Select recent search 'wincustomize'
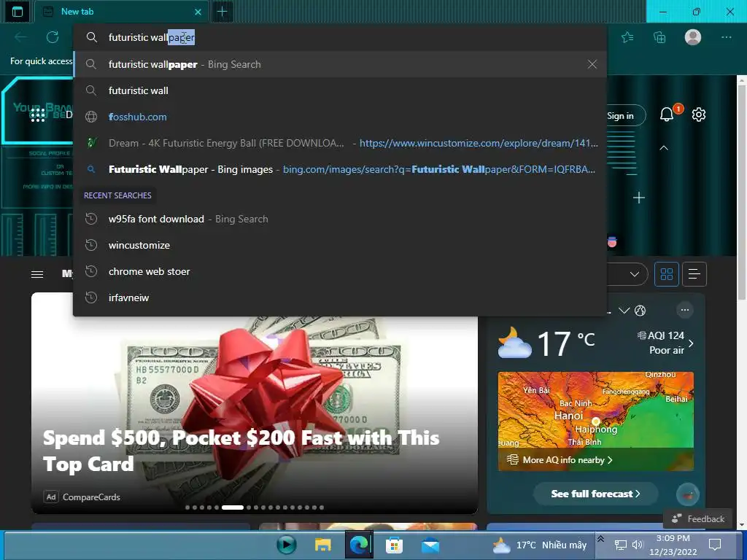 click(340, 245)
